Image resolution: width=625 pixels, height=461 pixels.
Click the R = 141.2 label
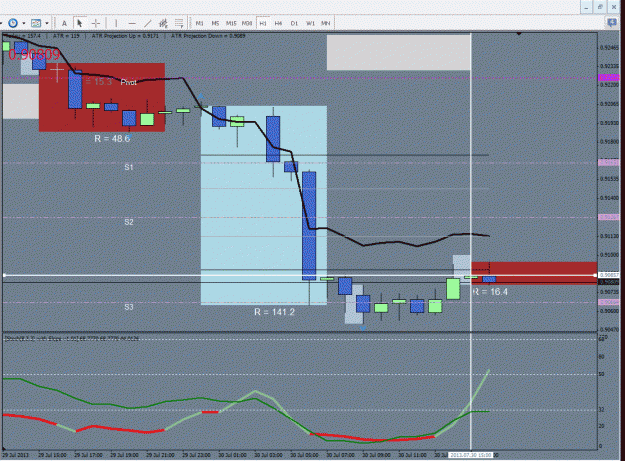click(x=274, y=312)
